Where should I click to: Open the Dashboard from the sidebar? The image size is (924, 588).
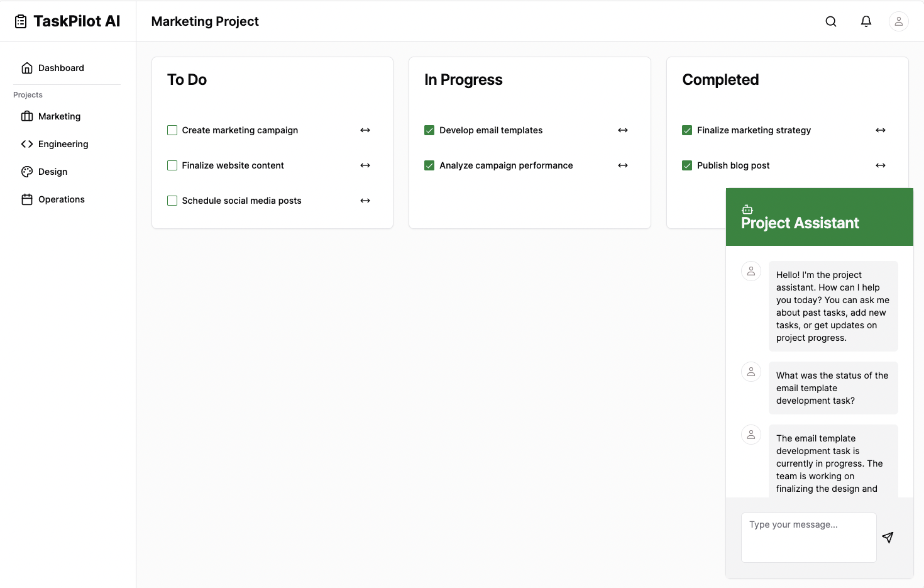coord(61,67)
